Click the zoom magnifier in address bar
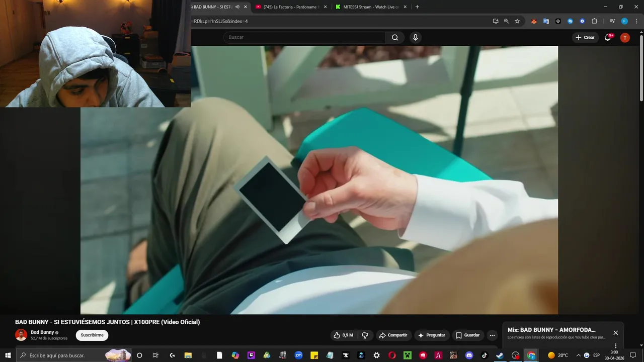This screenshot has height=362, width=644. 506,21
